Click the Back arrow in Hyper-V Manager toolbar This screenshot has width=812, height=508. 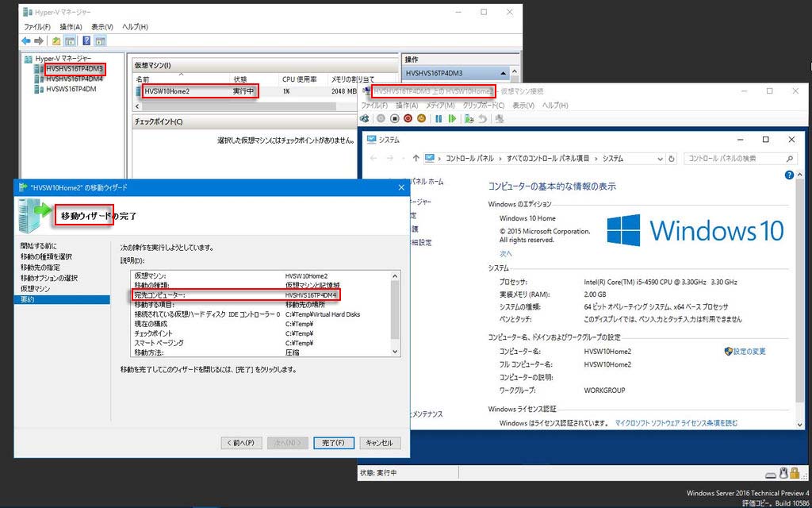coord(26,41)
